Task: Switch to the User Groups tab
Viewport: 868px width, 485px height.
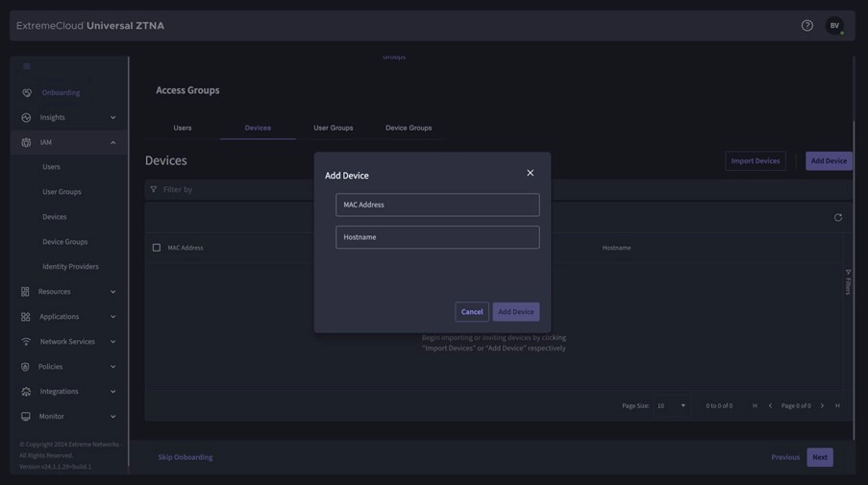Action: pos(334,128)
